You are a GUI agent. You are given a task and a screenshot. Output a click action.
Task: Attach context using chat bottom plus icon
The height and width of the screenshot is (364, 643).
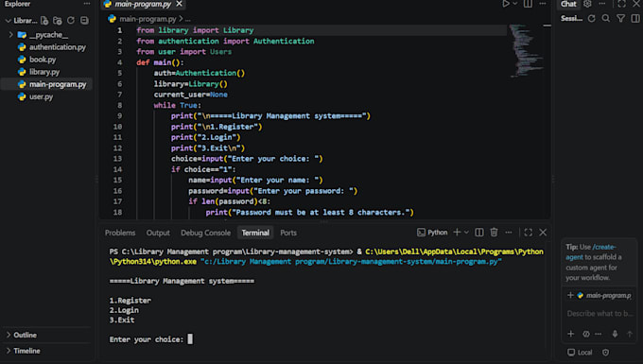[x=571, y=334]
